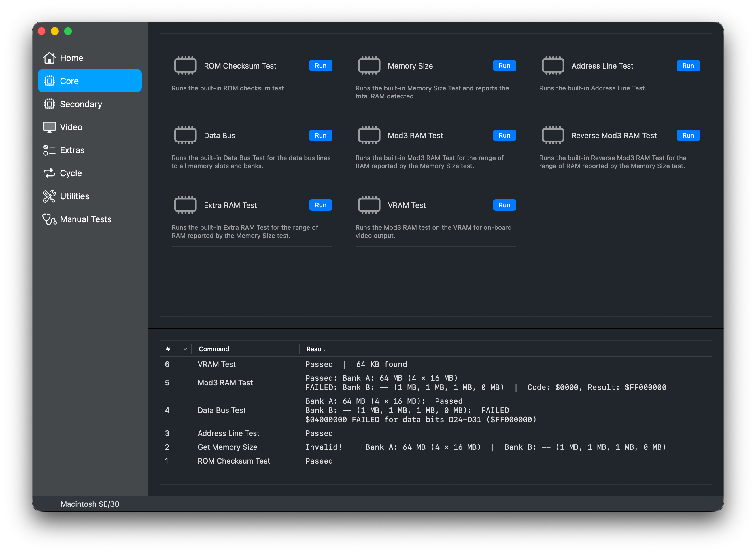Click the ROM Checksum Test memory chip icon

pos(185,66)
